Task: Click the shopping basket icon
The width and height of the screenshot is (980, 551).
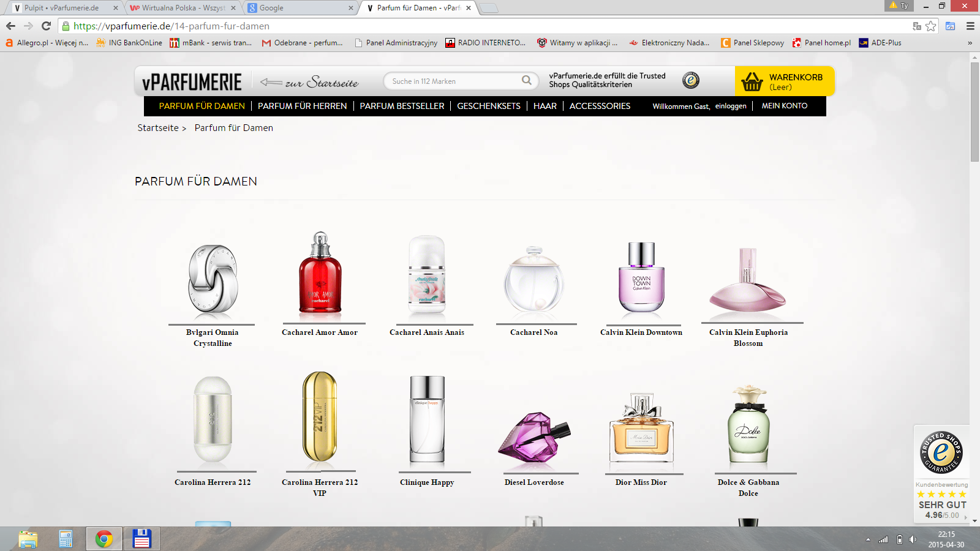Action: coord(752,81)
